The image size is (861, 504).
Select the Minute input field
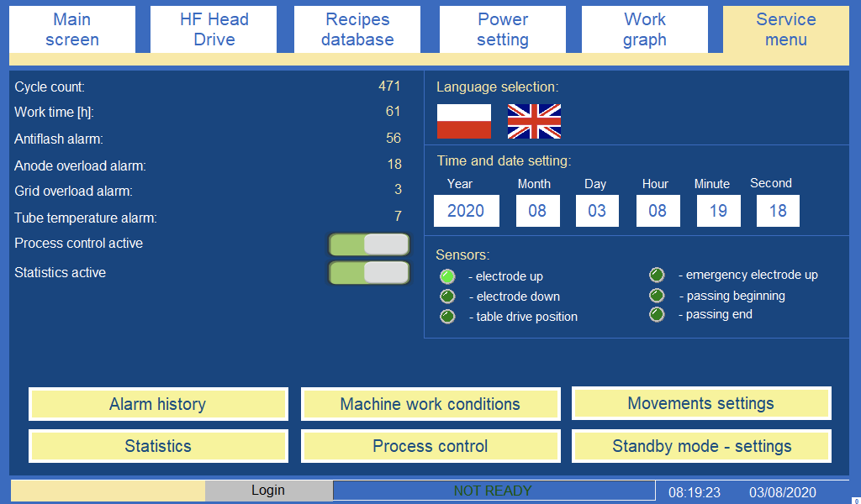tap(717, 211)
